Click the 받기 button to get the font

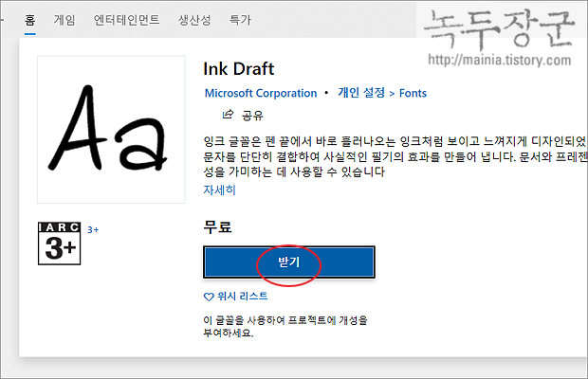tap(289, 262)
